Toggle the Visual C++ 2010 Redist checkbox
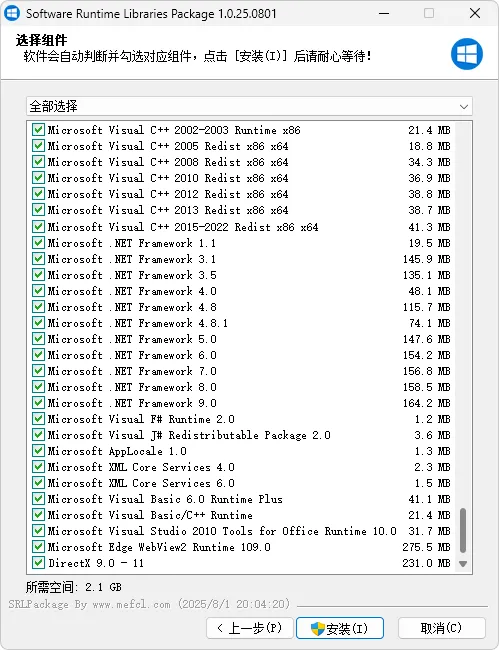 click(x=38, y=178)
